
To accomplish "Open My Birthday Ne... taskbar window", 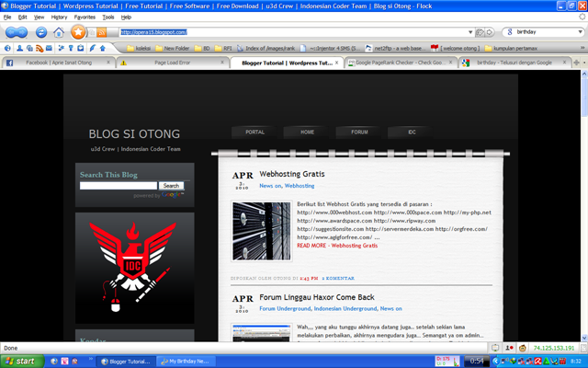I will 187,362.
